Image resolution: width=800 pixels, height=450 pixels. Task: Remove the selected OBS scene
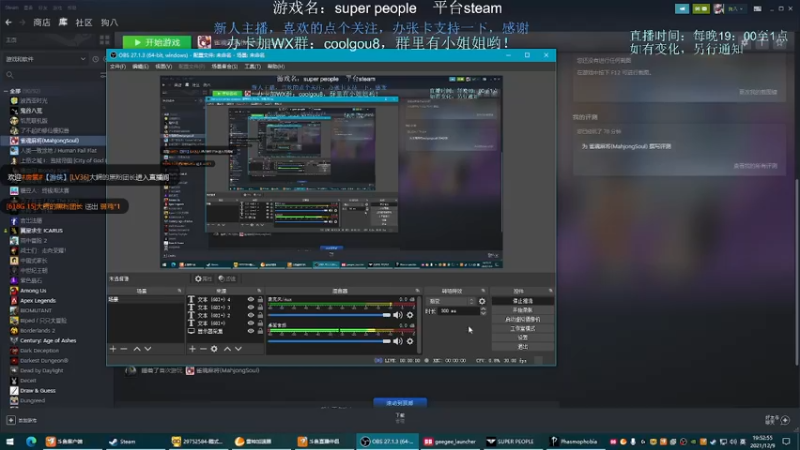click(x=123, y=349)
